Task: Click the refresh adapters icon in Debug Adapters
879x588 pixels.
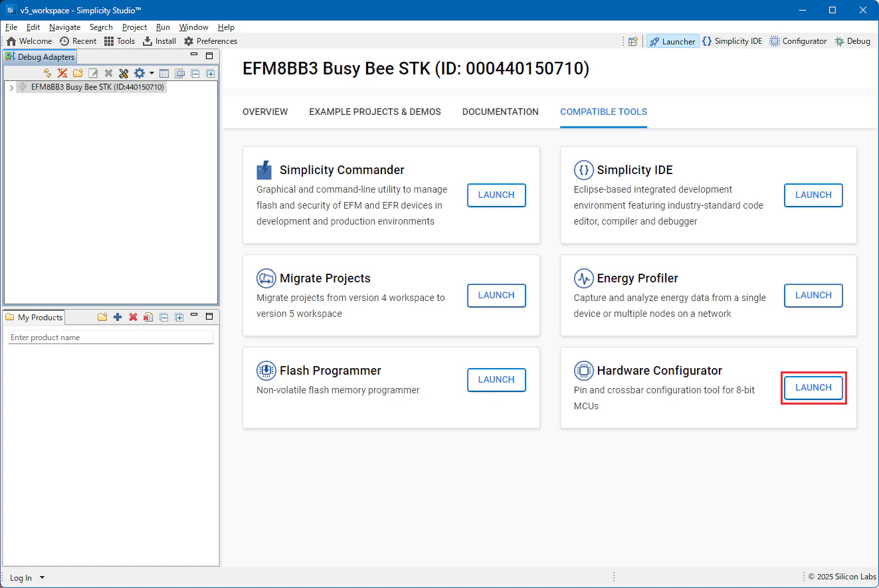Action: (x=47, y=73)
